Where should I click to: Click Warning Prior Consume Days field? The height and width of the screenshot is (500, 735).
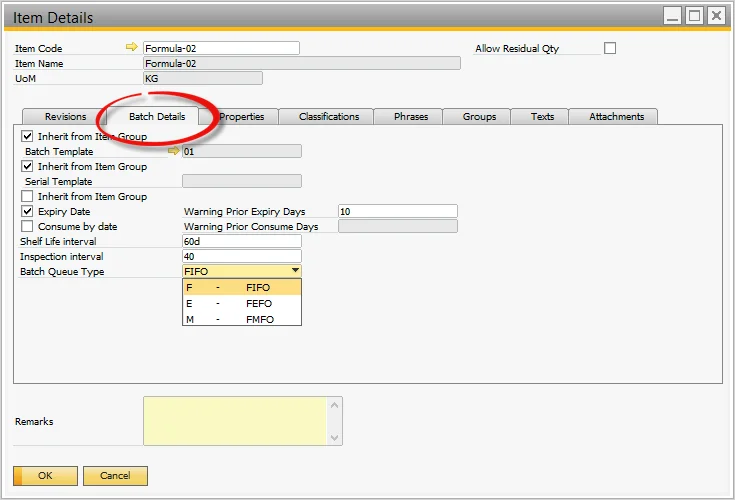[x=398, y=226]
